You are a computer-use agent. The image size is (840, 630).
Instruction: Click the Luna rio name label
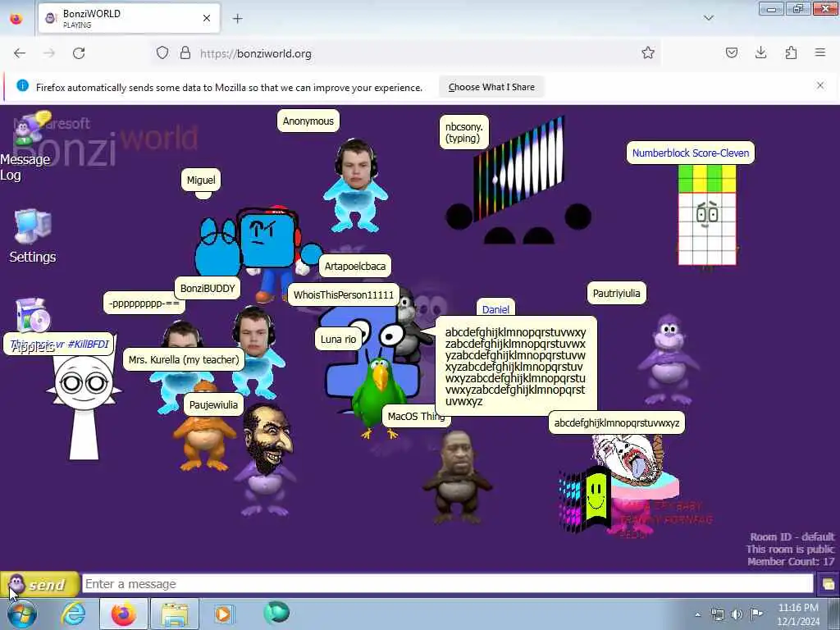(x=338, y=339)
